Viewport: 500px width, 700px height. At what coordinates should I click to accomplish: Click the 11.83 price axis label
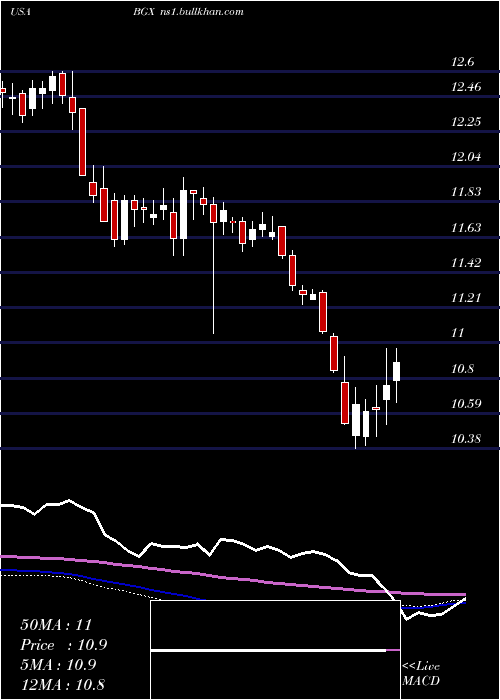coord(466,192)
